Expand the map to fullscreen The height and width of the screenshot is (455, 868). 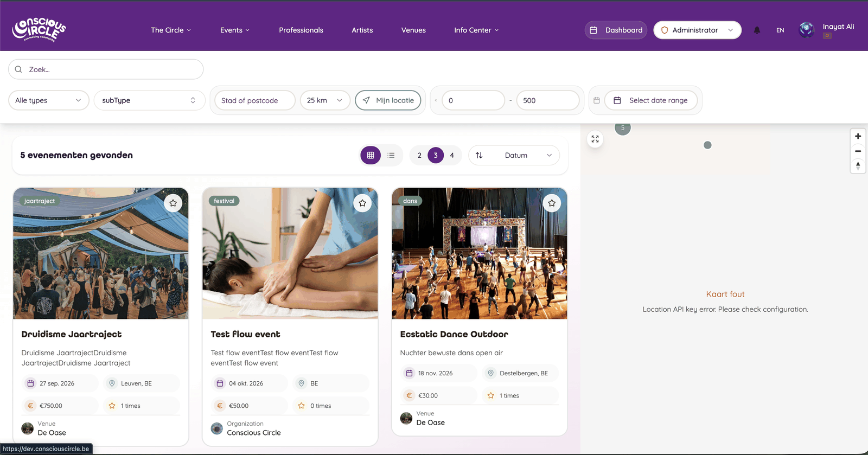point(595,139)
